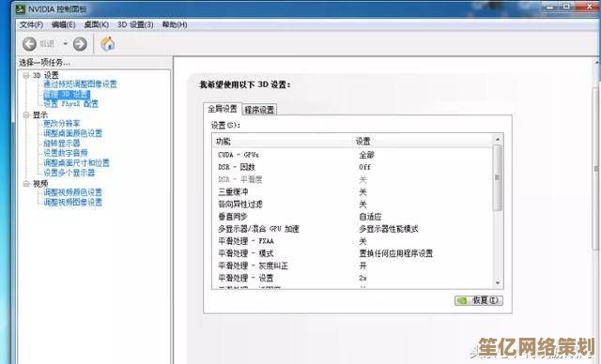Select the DSR - 因数 row
Viewport: 601px width, 364px height.
pyautogui.click(x=352, y=167)
